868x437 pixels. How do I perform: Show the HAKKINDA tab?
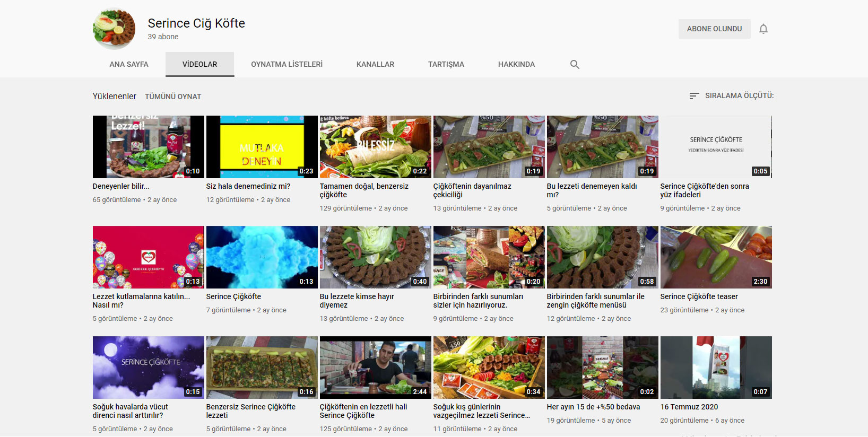coord(516,64)
